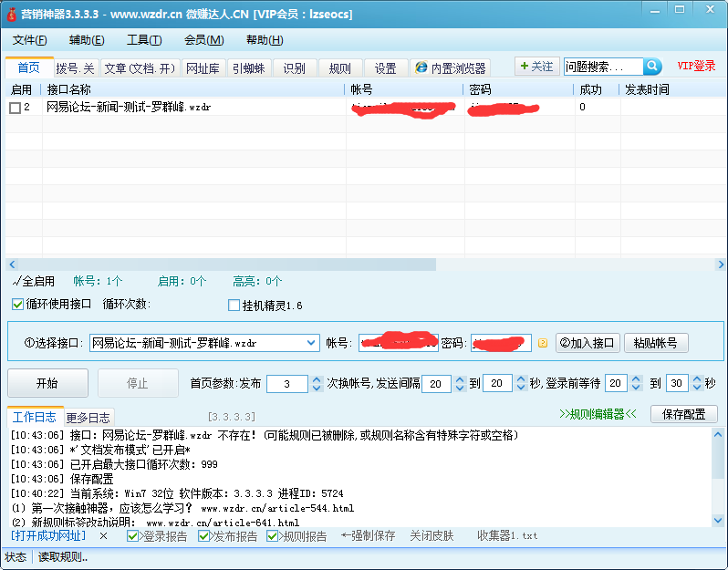The image size is (728, 570).
Task: Adjust second 发送间隔 (到 20) stepper arrows
Action: pos(521,383)
